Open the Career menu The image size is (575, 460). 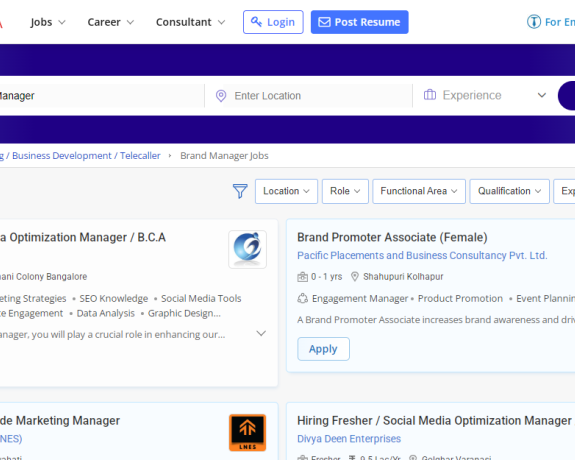pyautogui.click(x=110, y=22)
